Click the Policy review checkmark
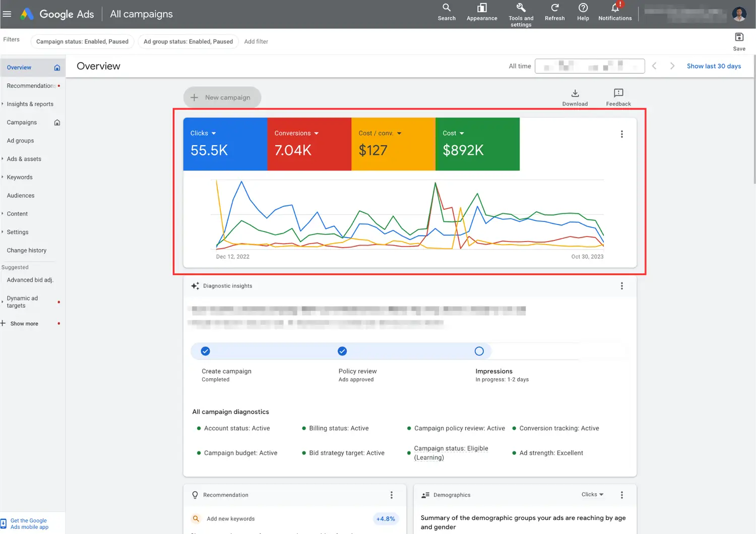The height and width of the screenshot is (534, 756). pos(342,351)
